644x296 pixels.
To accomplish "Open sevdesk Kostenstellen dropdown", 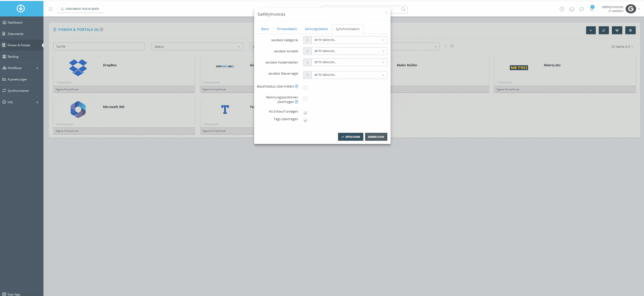I will [x=349, y=62].
